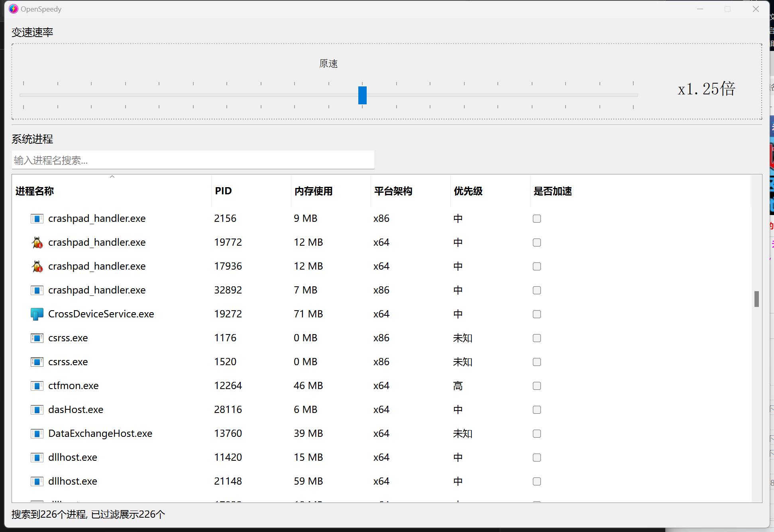Enable acceleration for ctfmon.exe

click(x=536, y=386)
